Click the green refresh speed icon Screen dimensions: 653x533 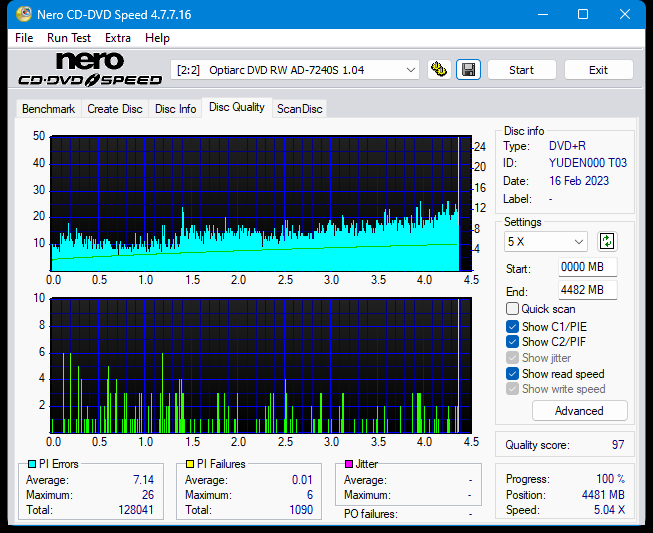click(607, 242)
